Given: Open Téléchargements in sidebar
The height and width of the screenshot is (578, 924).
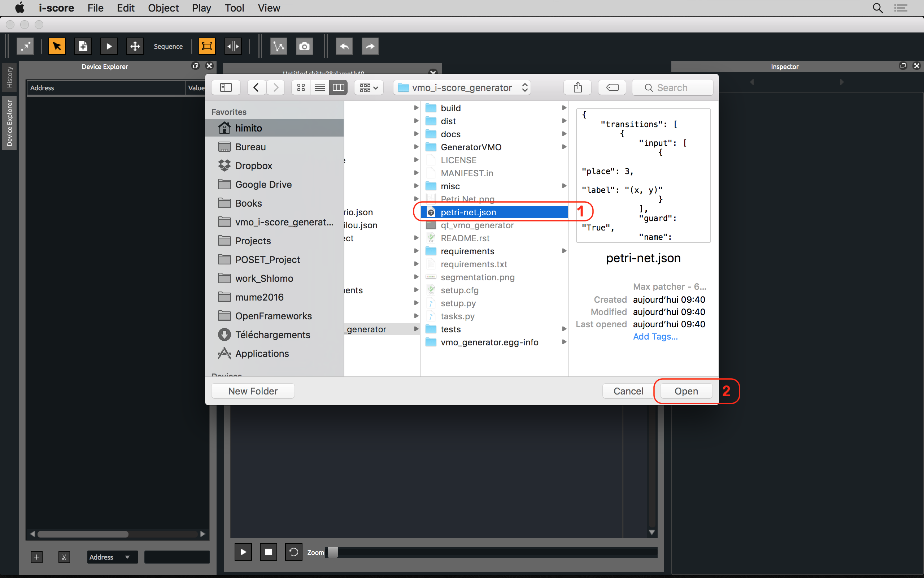Looking at the screenshot, I should [x=274, y=335].
